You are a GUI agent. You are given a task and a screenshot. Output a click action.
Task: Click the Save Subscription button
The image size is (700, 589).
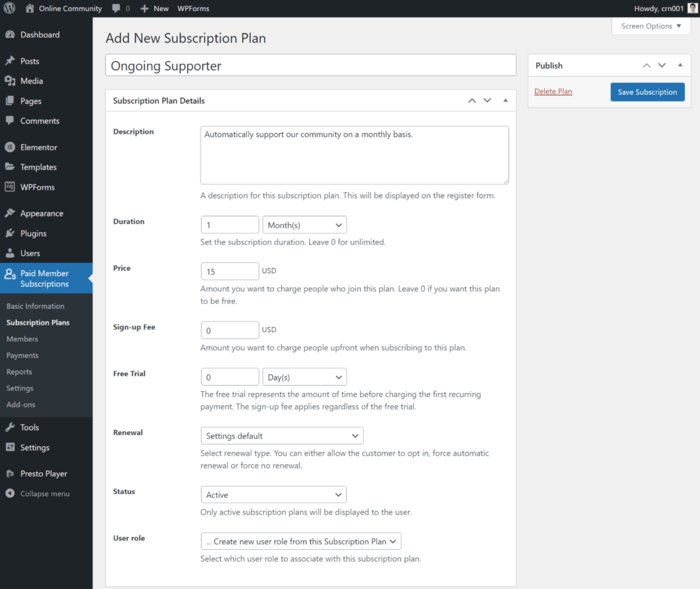pyautogui.click(x=647, y=92)
